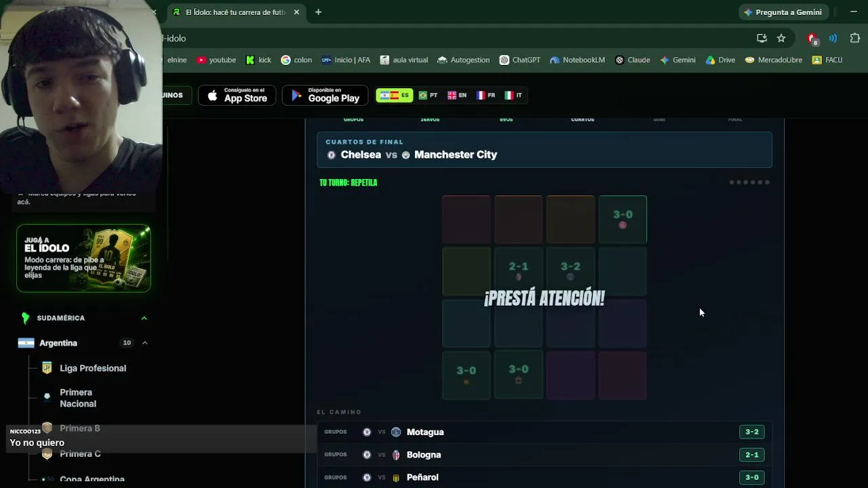868x488 pixels.
Task: Switch language to FR French
Action: pos(486,96)
